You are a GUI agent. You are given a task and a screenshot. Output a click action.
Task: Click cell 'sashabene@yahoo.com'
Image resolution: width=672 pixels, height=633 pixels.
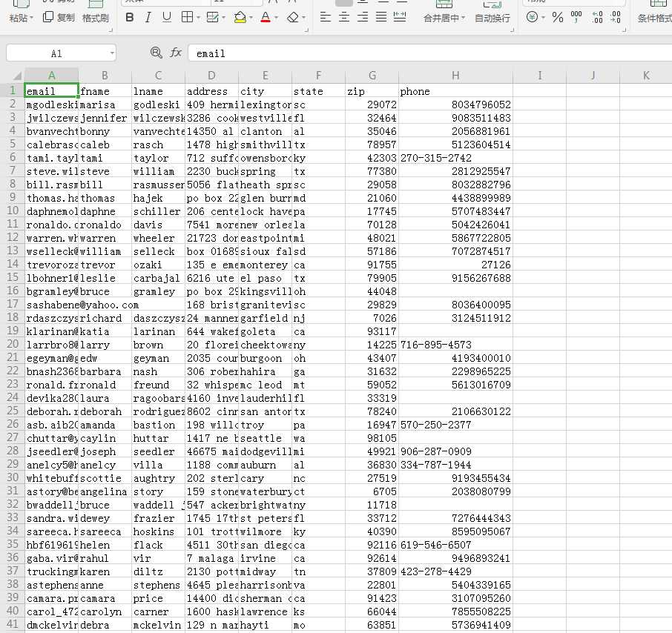51,305
